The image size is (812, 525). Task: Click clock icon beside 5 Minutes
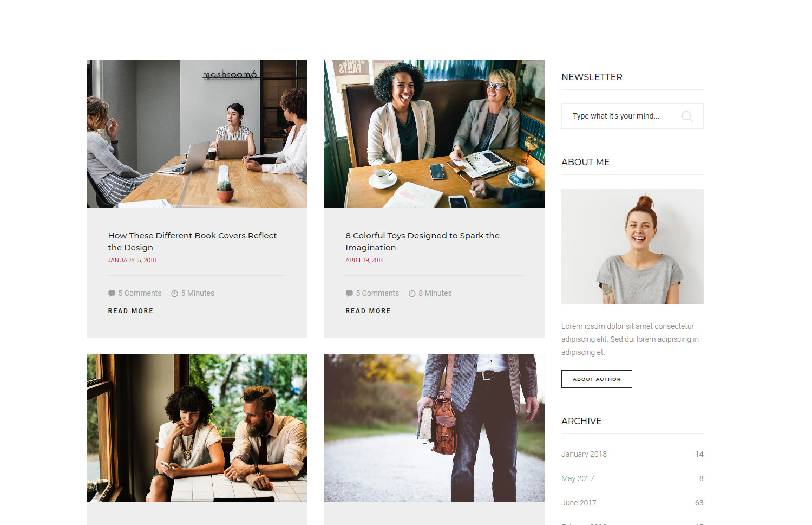[174, 294]
